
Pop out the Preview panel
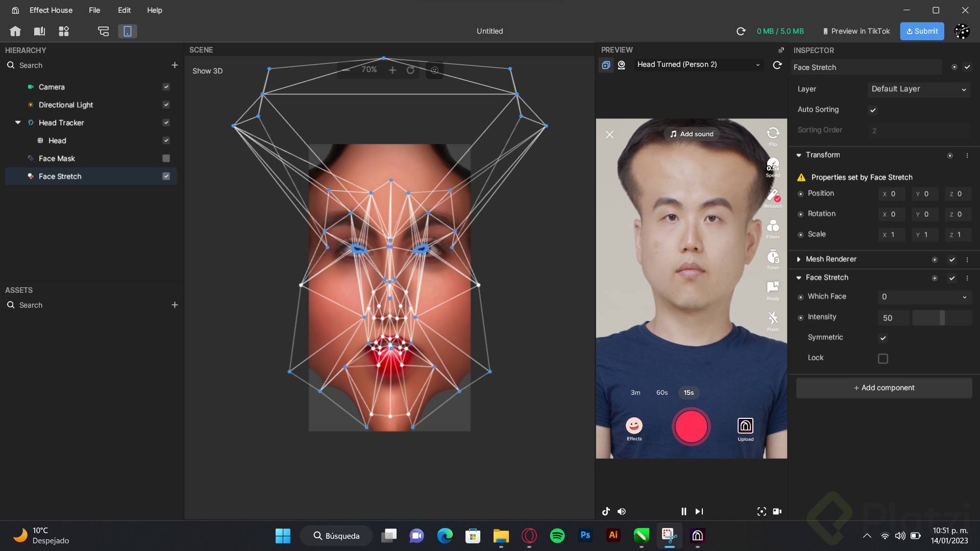click(781, 50)
